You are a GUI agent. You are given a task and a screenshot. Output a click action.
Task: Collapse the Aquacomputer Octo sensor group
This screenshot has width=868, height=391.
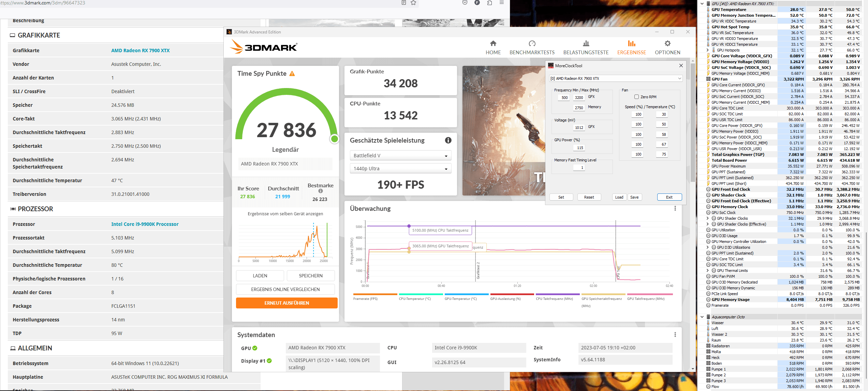[702, 317]
